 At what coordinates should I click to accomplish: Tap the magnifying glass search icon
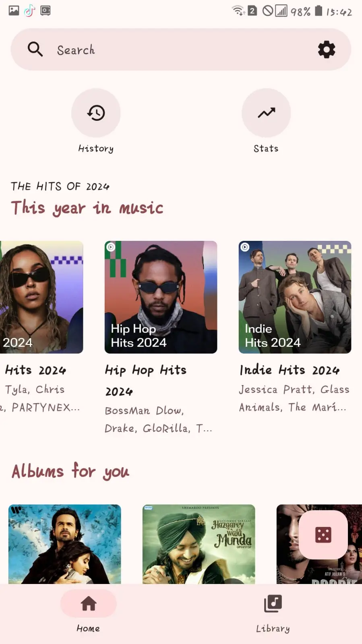tap(35, 50)
